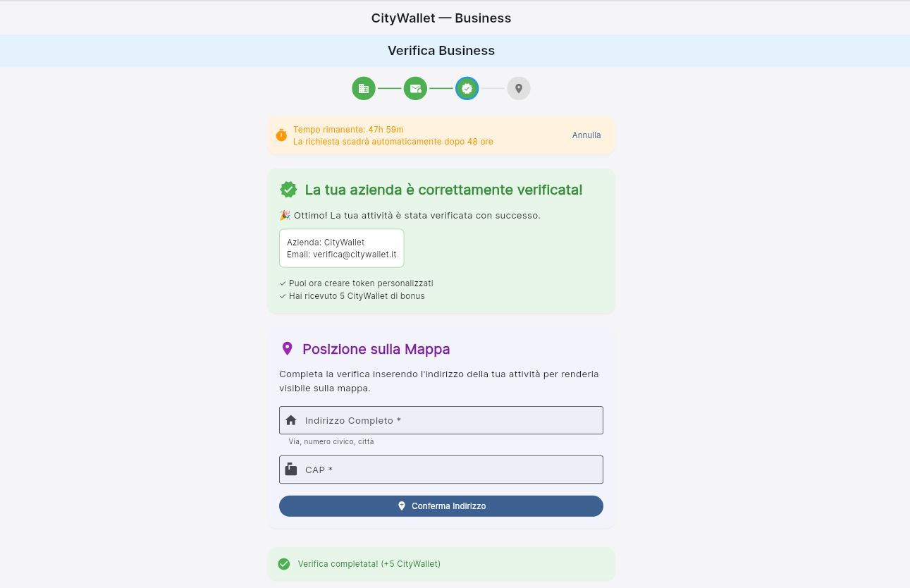Click Annulla to cancel the request
Screen dimensions: 910x588
click(586, 135)
